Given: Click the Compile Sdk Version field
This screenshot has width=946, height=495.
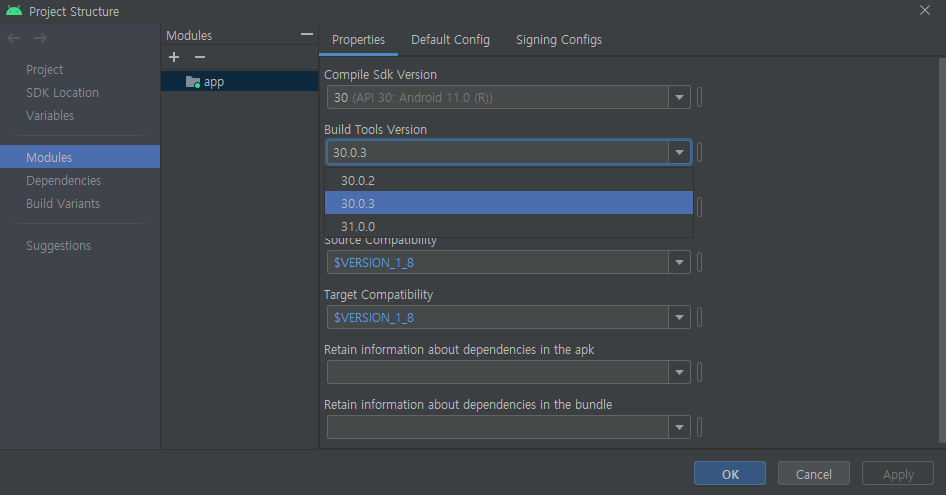Looking at the screenshot, I should click(x=498, y=97).
